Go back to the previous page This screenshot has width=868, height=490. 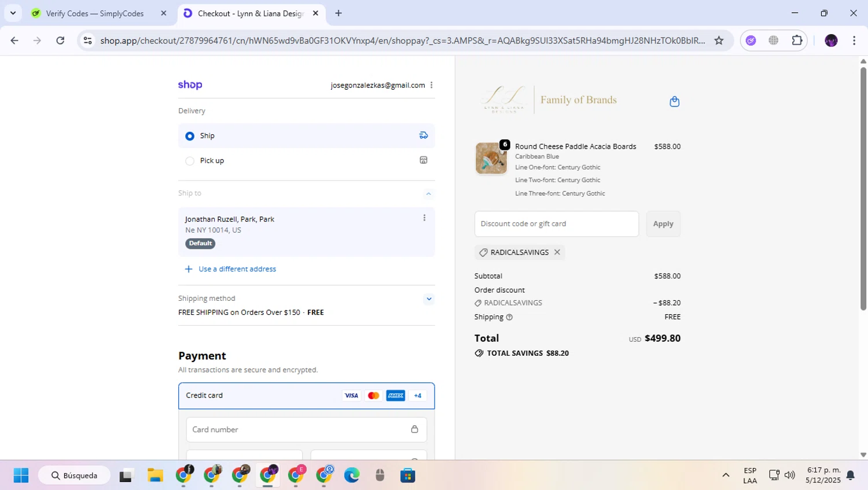(14, 40)
